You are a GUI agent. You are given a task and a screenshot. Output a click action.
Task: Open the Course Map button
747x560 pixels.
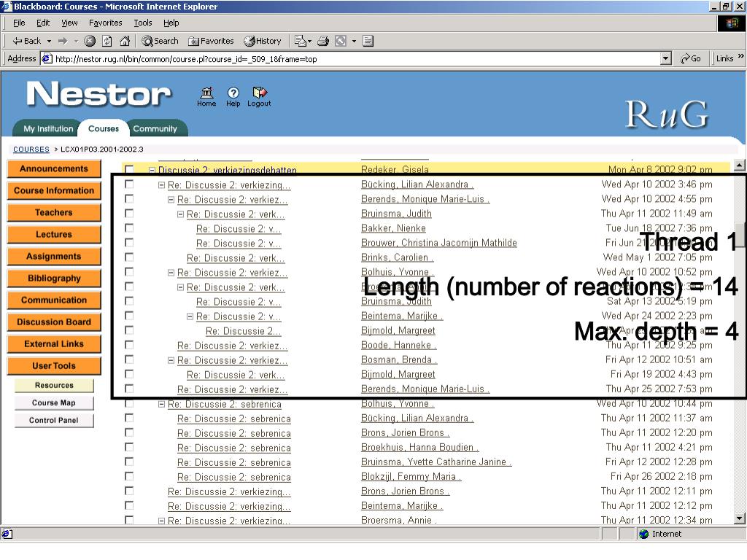(x=54, y=402)
